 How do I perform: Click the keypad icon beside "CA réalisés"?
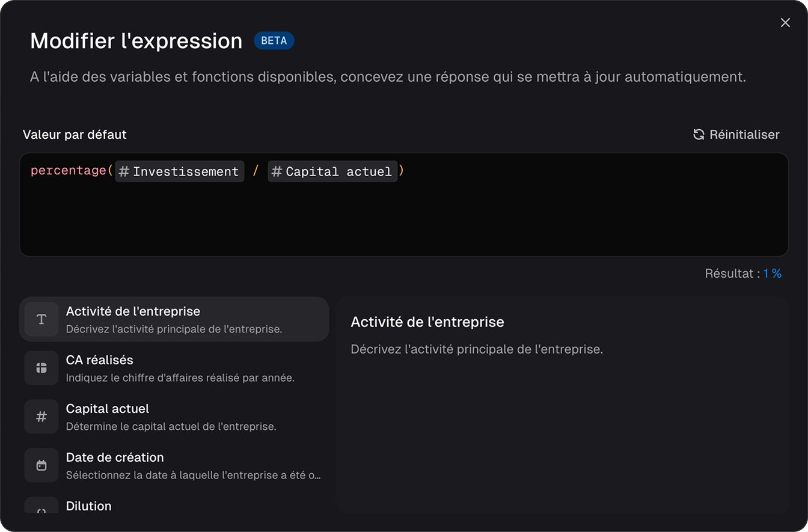pyautogui.click(x=40, y=368)
